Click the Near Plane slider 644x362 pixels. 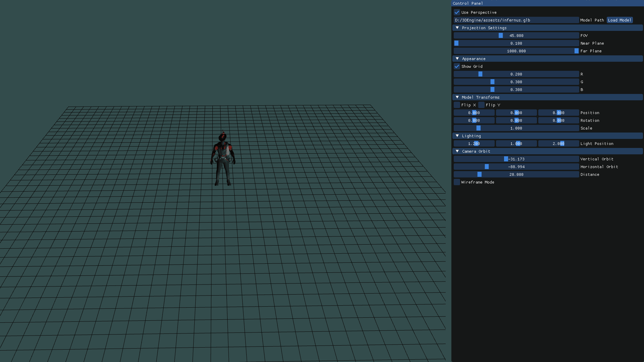coord(516,43)
